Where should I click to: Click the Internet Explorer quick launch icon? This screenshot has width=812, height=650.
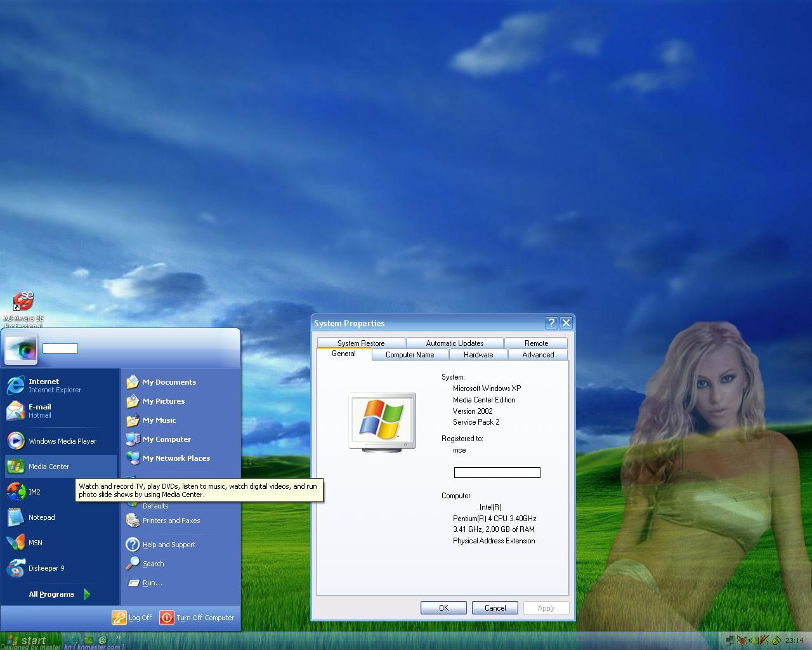click(x=74, y=640)
